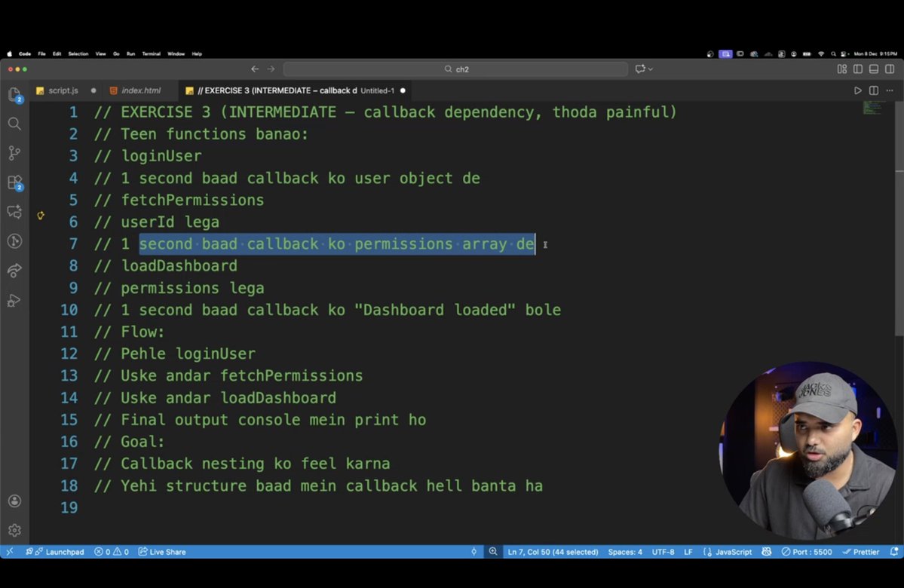This screenshot has height=588, width=904.
Task: Click the lightbulb code action on line 6
Action: [41, 216]
